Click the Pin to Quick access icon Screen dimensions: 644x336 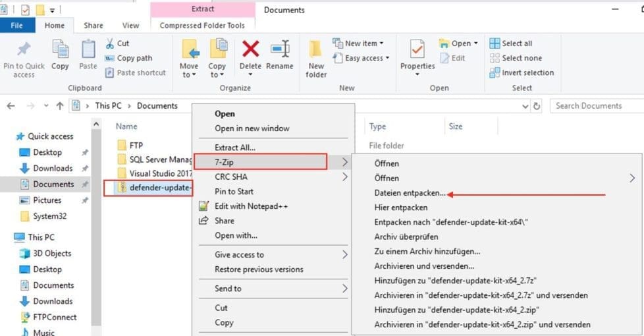pos(24,50)
